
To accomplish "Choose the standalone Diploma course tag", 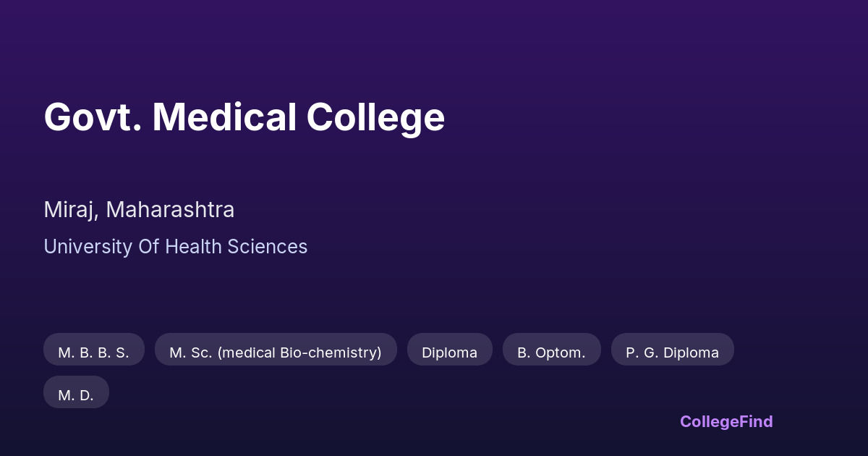I will point(449,352).
